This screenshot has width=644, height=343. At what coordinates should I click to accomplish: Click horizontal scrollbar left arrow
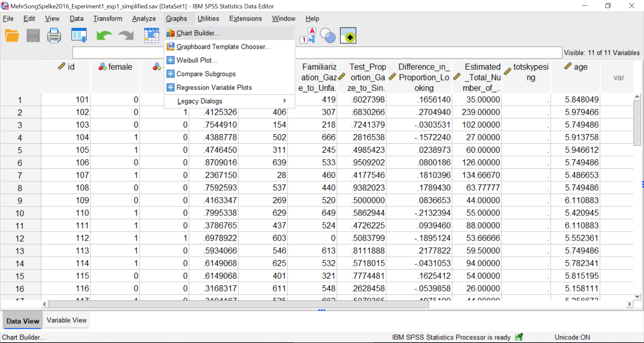click(x=45, y=304)
